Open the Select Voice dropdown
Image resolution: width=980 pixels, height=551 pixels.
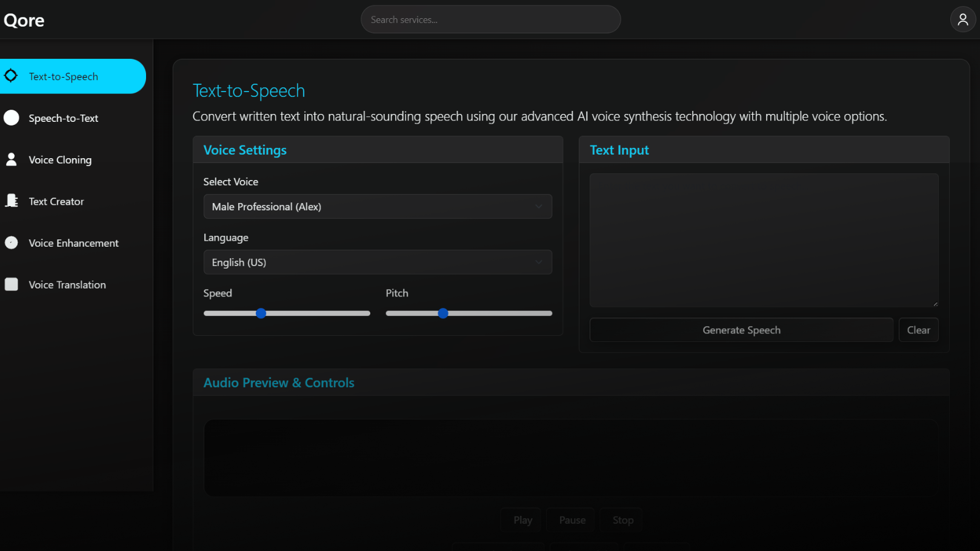tap(377, 207)
